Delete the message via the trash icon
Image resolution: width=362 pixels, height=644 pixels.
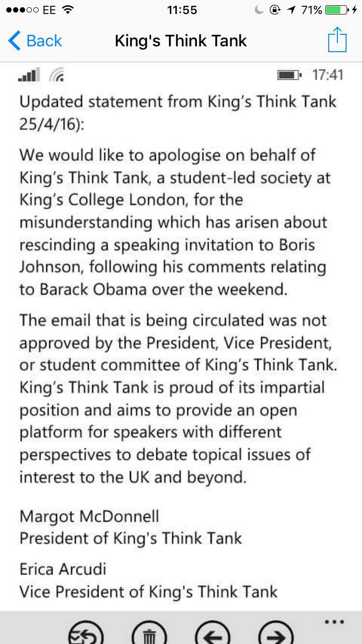[149, 632]
